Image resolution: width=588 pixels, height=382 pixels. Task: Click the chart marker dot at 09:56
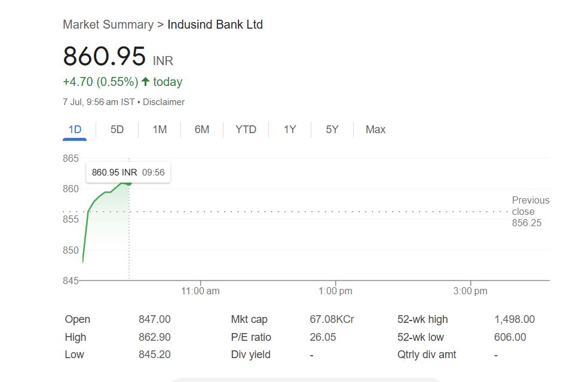128,183
